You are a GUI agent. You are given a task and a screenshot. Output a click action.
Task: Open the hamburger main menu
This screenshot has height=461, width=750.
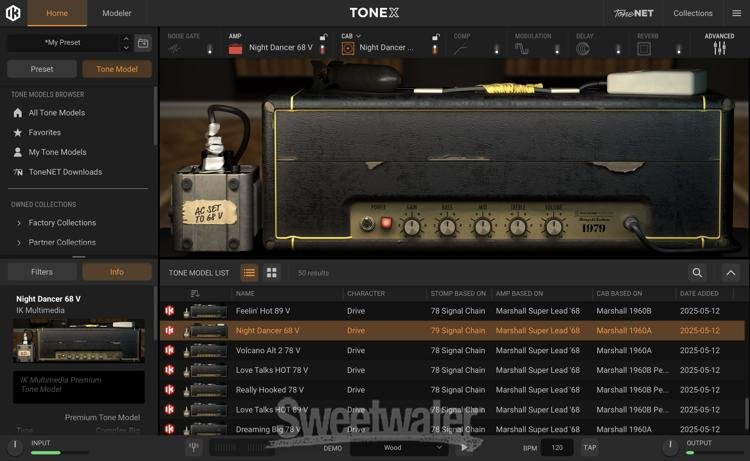click(x=737, y=13)
